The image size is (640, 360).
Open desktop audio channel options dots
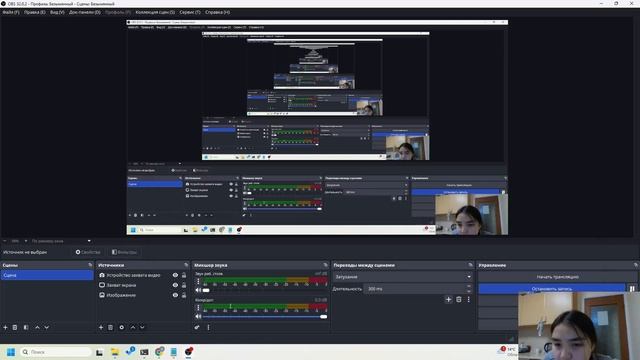[x=198, y=282]
